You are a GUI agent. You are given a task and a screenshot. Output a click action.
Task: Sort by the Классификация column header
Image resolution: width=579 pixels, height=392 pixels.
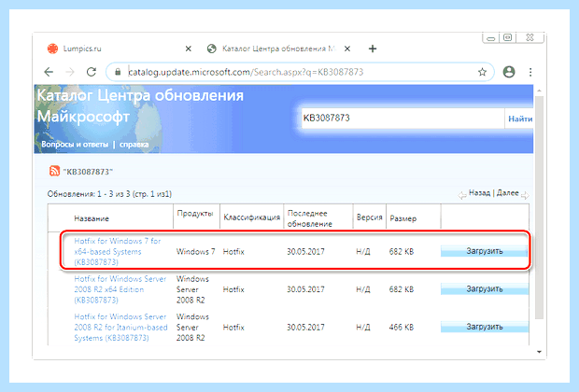click(x=251, y=217)
